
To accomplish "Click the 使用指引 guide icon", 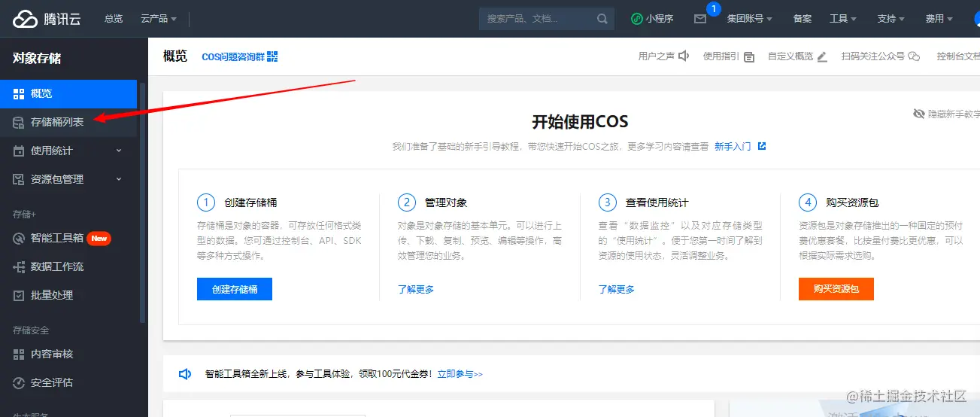I will (749, 56).
